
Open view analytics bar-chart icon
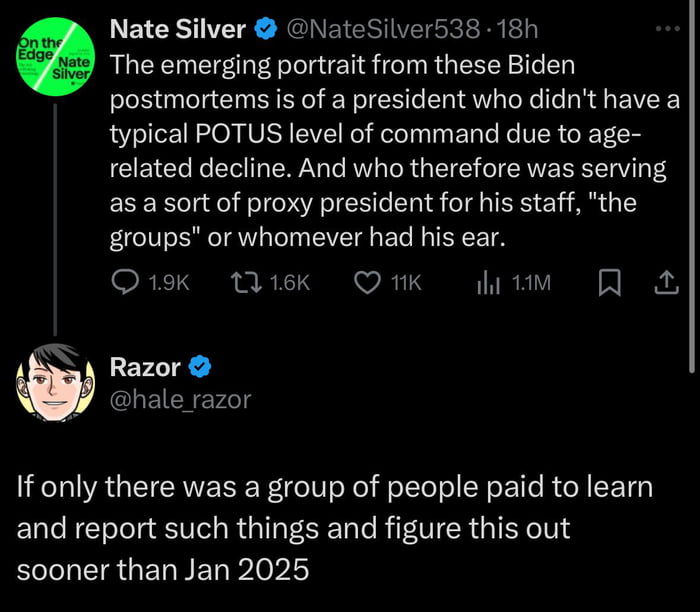(490, 284)
